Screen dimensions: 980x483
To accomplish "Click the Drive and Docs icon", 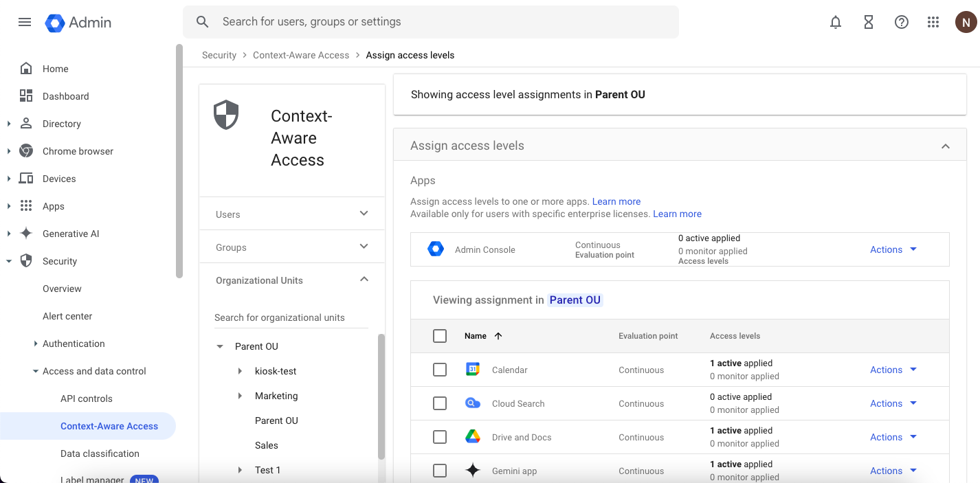I will click(x=473, y=437).
